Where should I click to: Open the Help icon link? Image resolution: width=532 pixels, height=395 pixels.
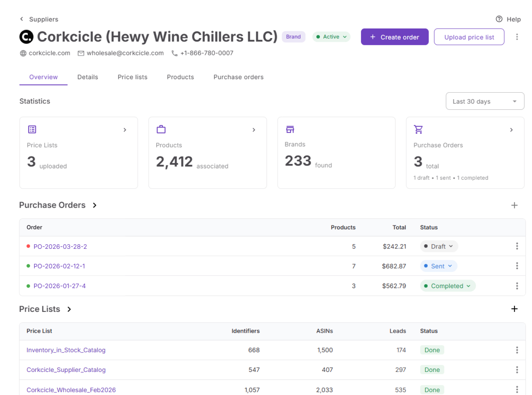pos(499,19)
